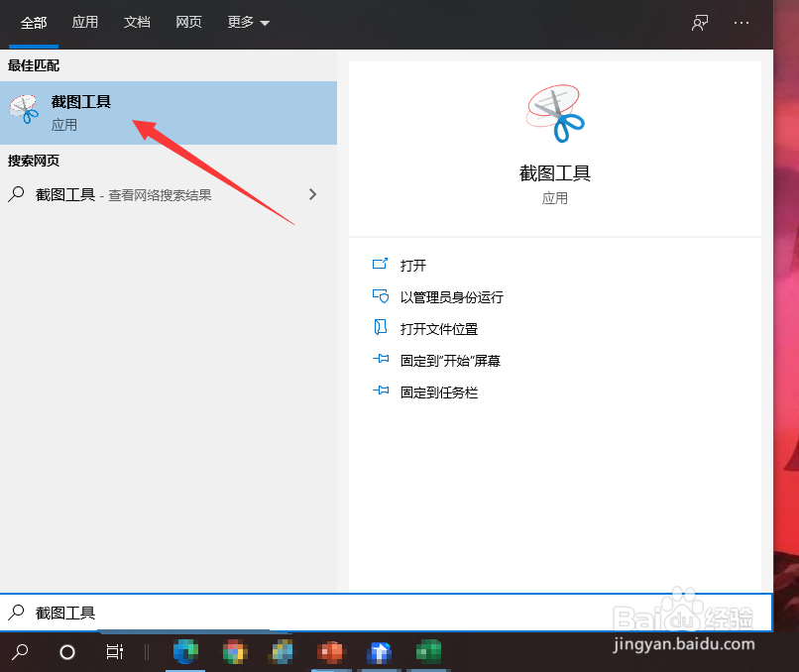Select the 文档 tab

coord(137,22)
